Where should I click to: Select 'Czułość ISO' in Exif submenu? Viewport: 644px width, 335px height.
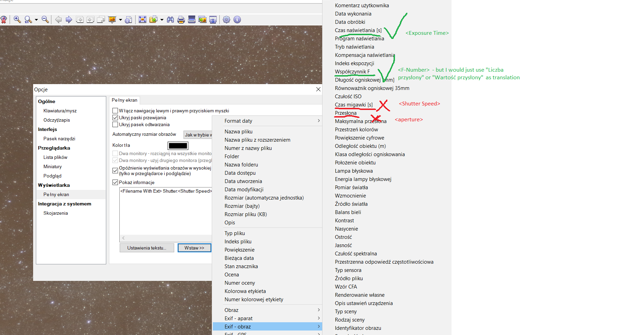(348, 97)
